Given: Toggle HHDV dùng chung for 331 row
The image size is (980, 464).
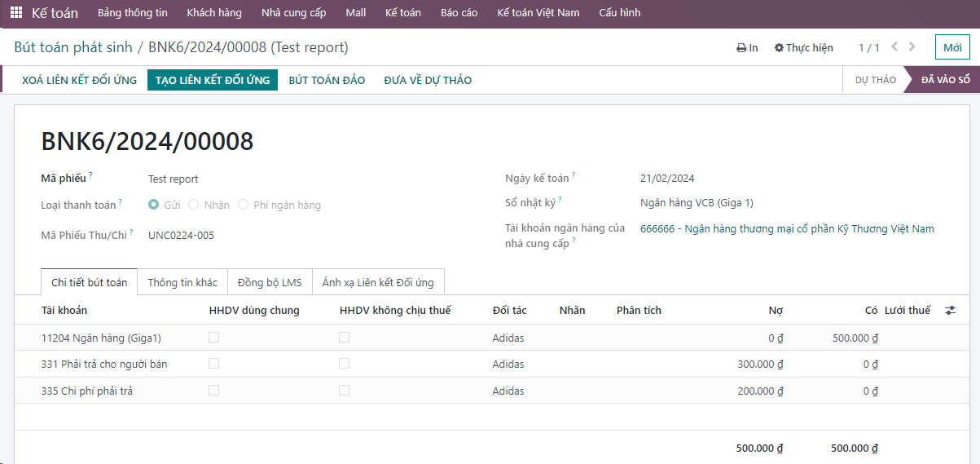Looking at the screenshot, I should tap(214, 364).
